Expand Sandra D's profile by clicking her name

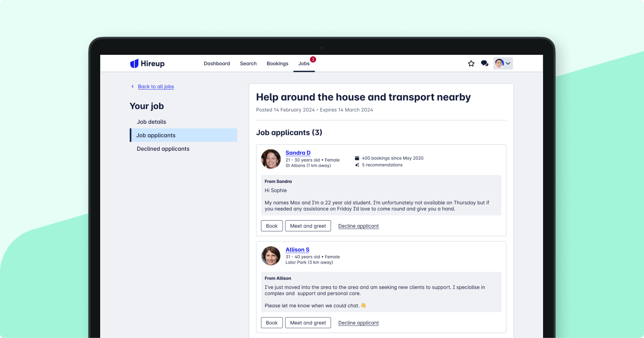(298, 153)
